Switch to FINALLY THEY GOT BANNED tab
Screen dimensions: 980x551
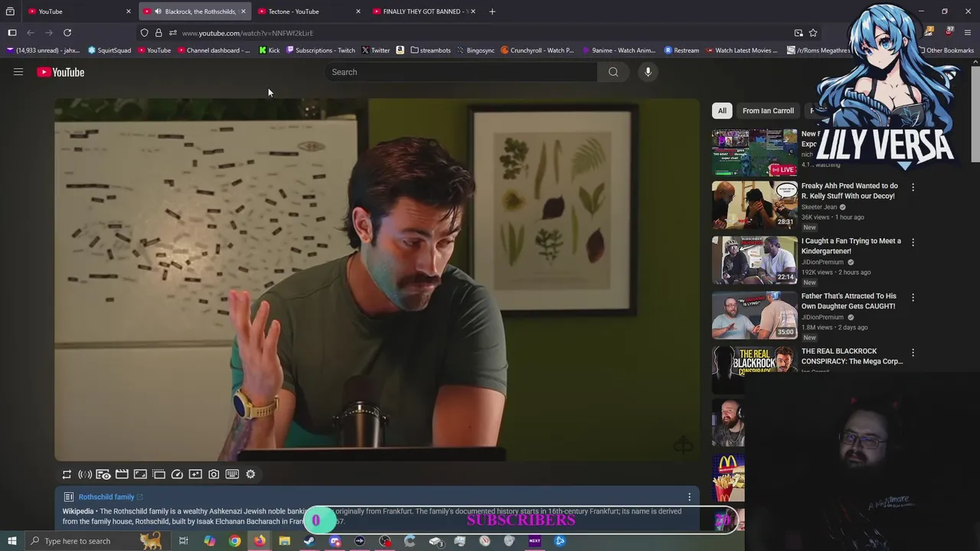coord(424,11)
